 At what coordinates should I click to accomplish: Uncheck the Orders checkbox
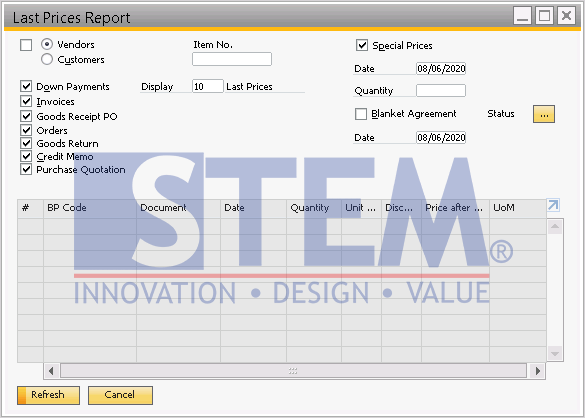[26, 130]
